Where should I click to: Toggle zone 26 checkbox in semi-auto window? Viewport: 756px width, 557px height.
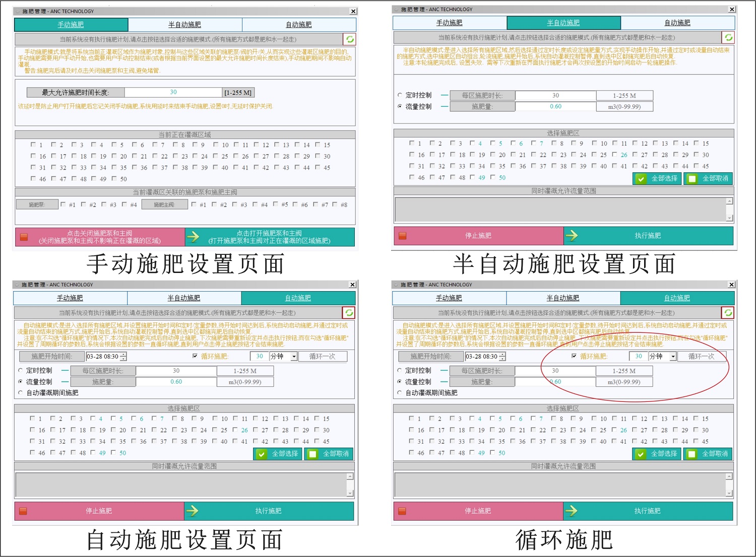[x=614, y=154]
